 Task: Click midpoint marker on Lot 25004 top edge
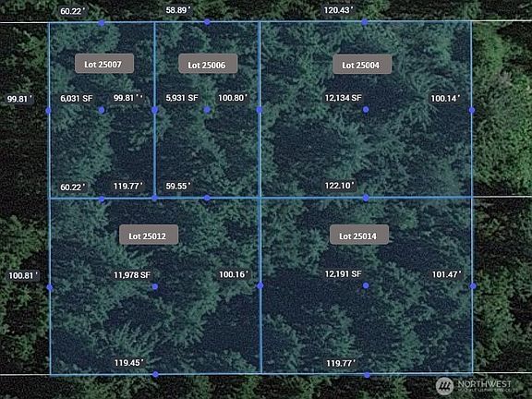(365, 22)
